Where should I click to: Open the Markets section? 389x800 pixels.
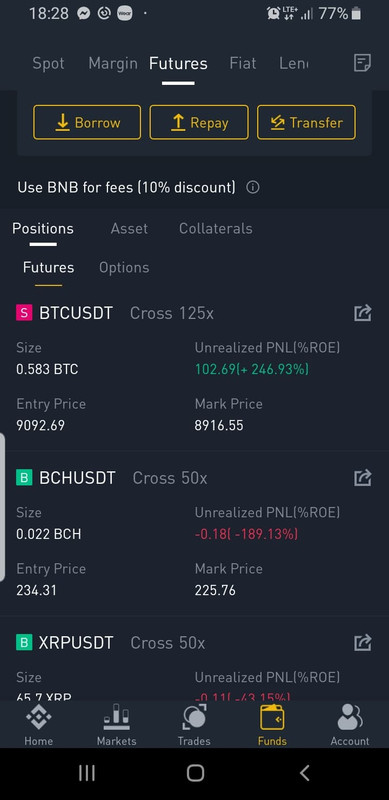116,725
